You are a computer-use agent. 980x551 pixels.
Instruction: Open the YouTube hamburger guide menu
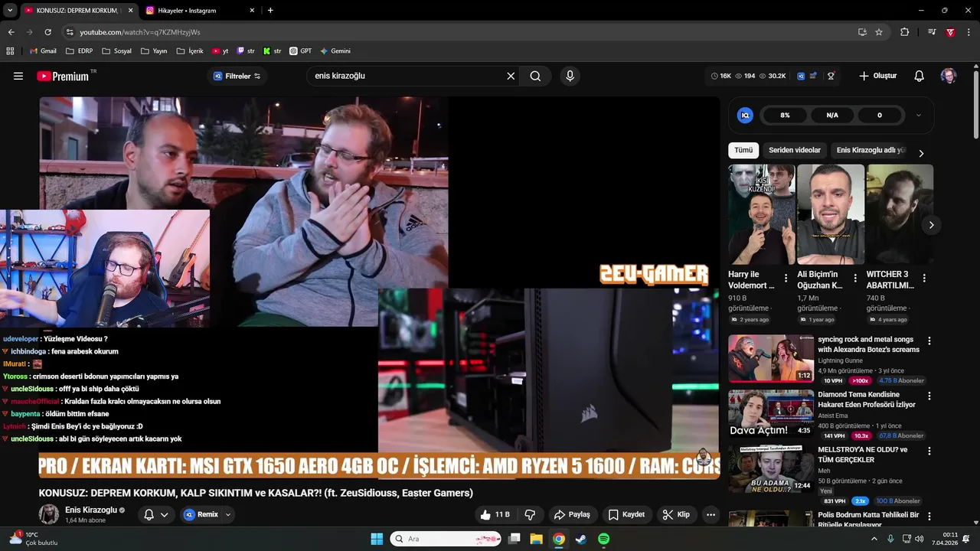click(18, 76)
